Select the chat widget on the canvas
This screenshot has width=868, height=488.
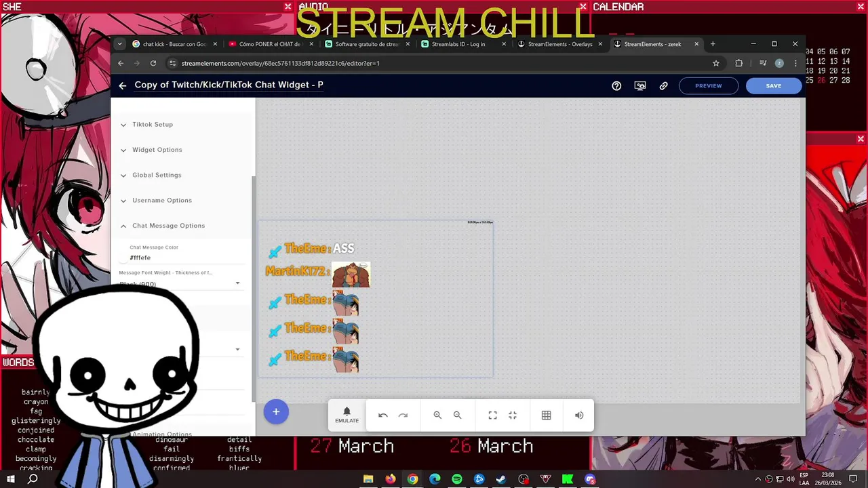tap(376, 298)
